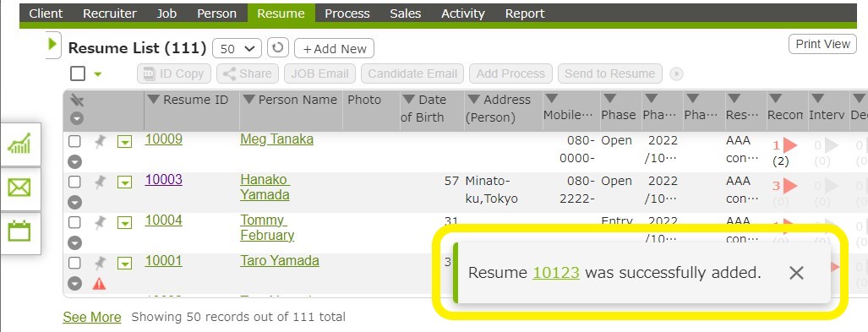Viewport: 868px width, 332px height.
Task: Click the See More link
Action: pos(92,317)
